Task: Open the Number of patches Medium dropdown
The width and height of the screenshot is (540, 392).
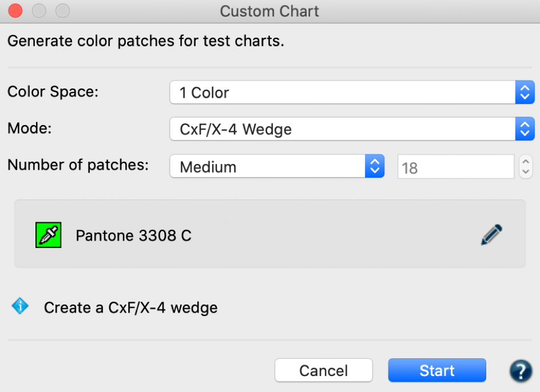Action: pos(277,166)
